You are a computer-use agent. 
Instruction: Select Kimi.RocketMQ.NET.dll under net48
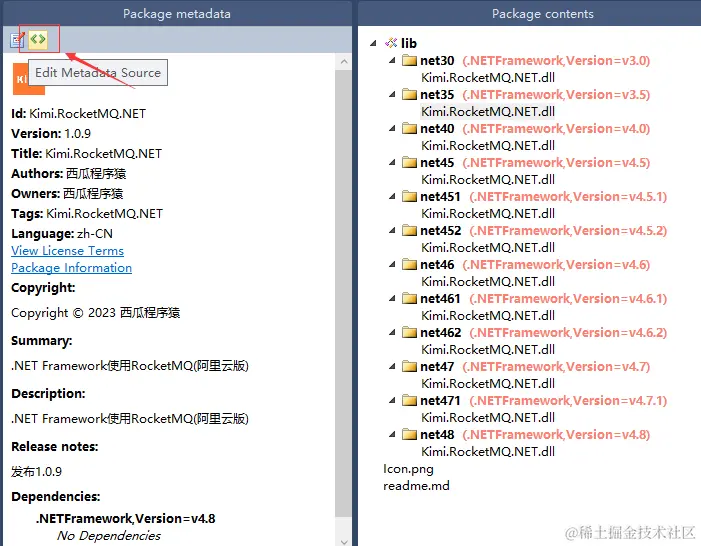[x=488, y=451]
